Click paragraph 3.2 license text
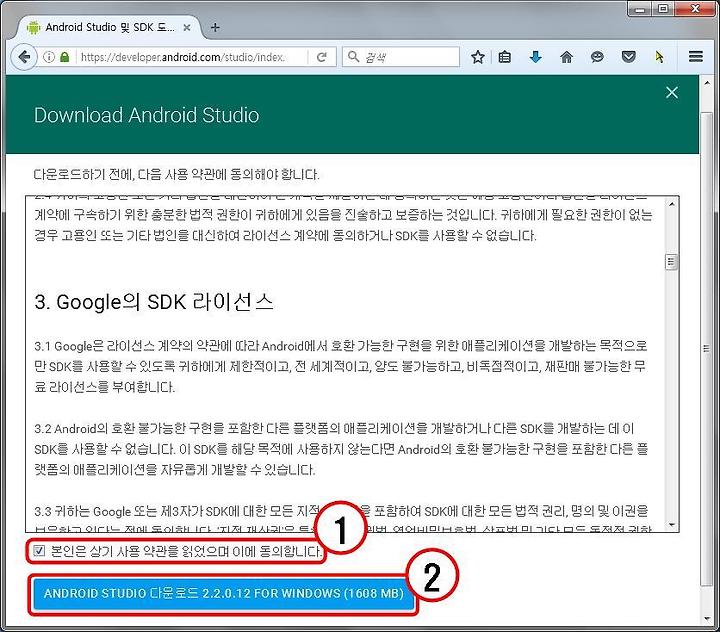This screenshot has height=632, width=720. point(341,449)
